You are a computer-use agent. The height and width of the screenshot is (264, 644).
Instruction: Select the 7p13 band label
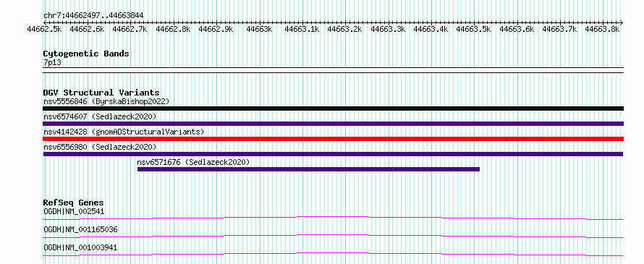52,62
